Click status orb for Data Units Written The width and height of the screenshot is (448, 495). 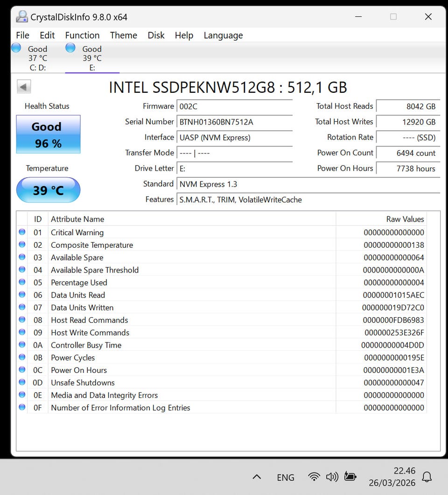click(x=22, y=307)
